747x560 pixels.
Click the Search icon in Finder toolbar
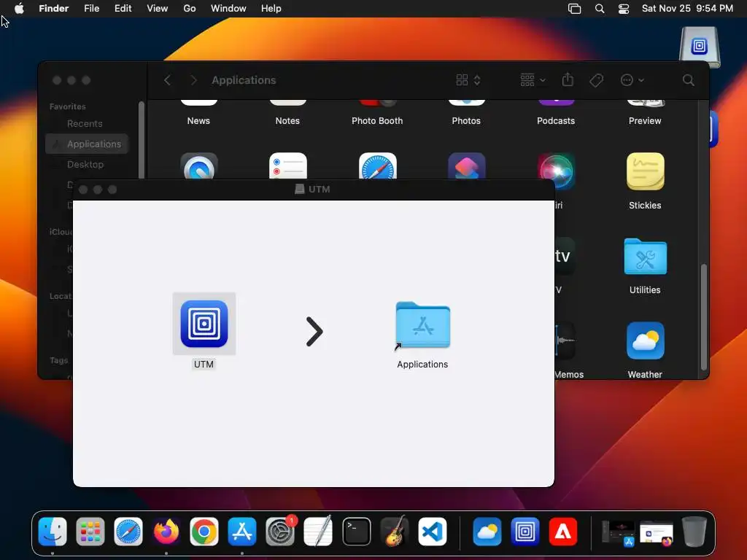(x=688, y=80)
